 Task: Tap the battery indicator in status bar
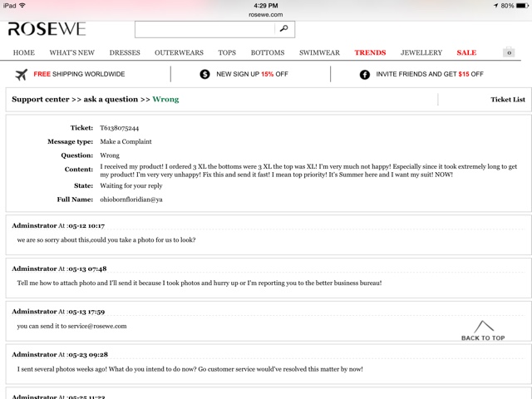(x=522, y=6)
